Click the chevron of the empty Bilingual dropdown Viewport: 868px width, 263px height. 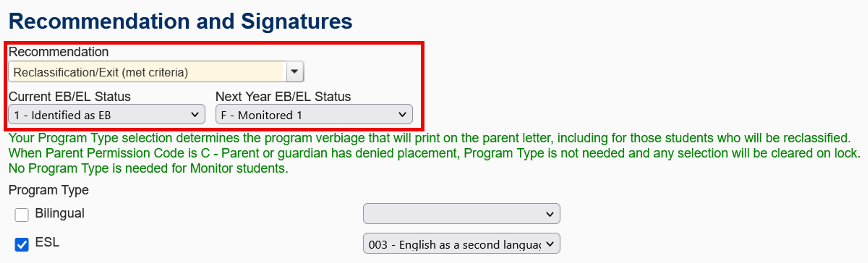(x=550, y=214)
